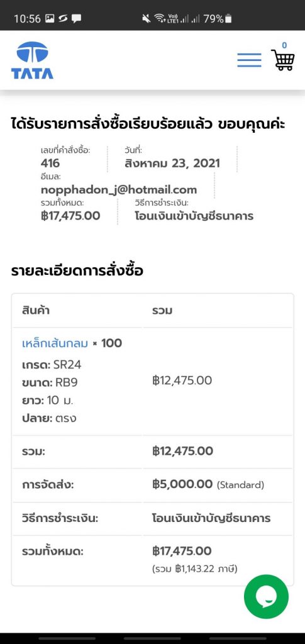This screenshot has height=644, width=305.
Task: Select the email address nopphadon_j@hotmail.com
Action: click(x=119, y=190)
